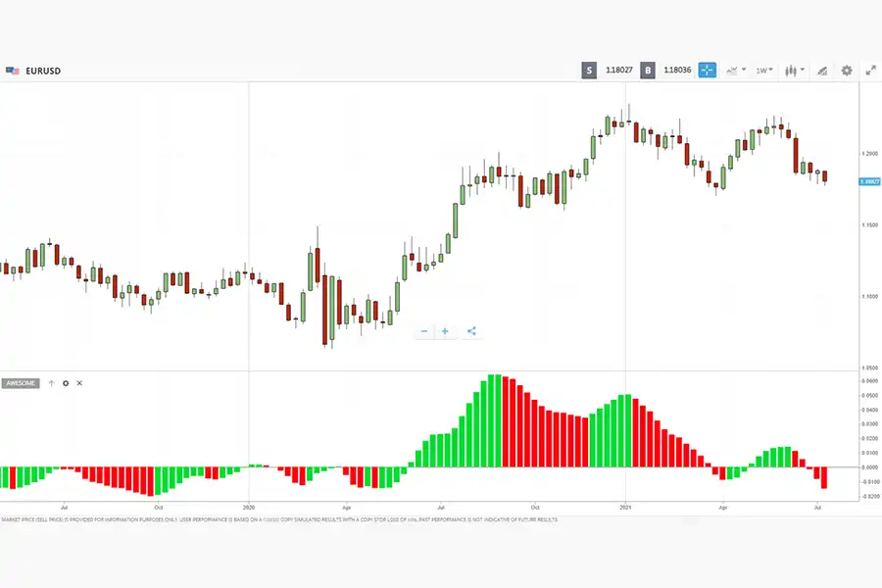The width and height of the screenshot is (882, 588).
Task: Click the 2020 label on time axis
Action: point(249,508)
